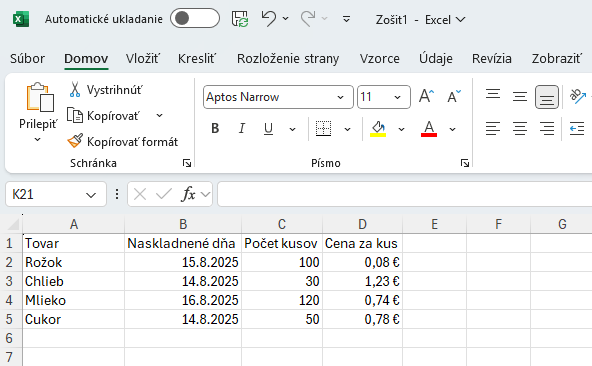Apply the red font color

point(429,129)
